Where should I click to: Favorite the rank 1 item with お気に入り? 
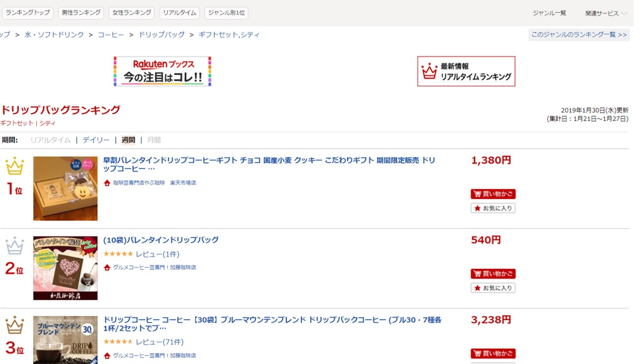pyautogui.click(x=493, y=208)
